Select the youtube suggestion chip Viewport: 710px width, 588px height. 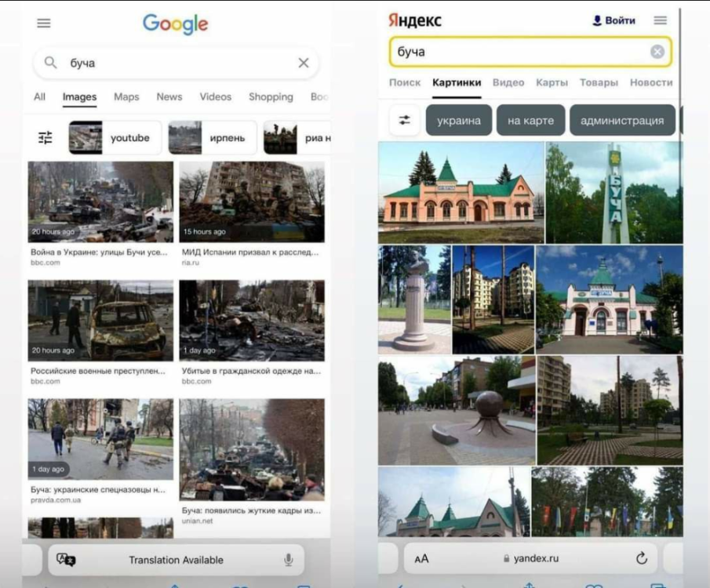115,138
